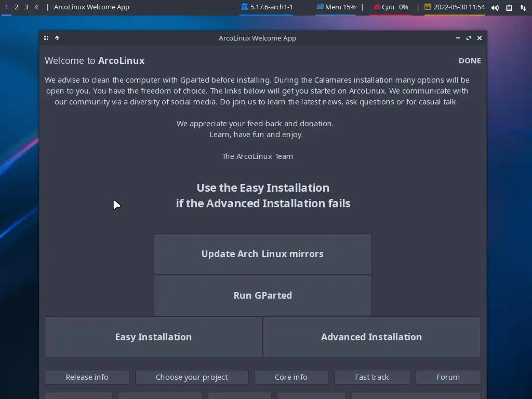Minimize the ArcoLinux Welcome App window
532x399 pixels.
click(458, 38)
